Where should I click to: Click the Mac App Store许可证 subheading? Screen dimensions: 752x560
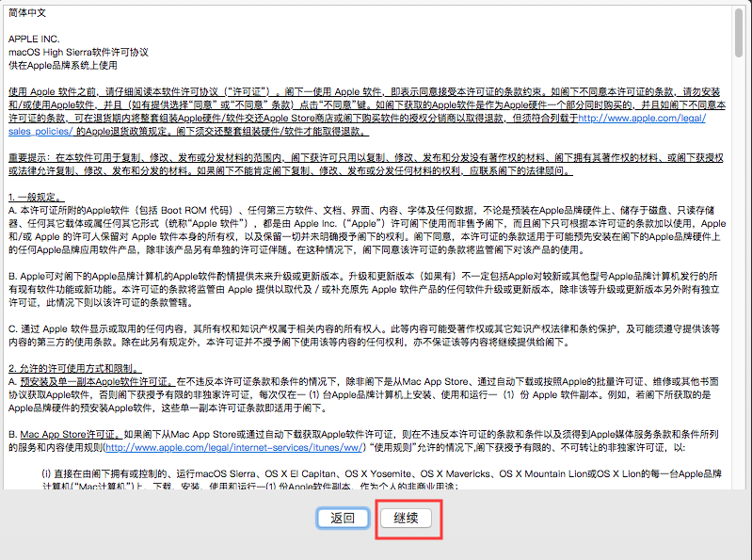(70, 435)
